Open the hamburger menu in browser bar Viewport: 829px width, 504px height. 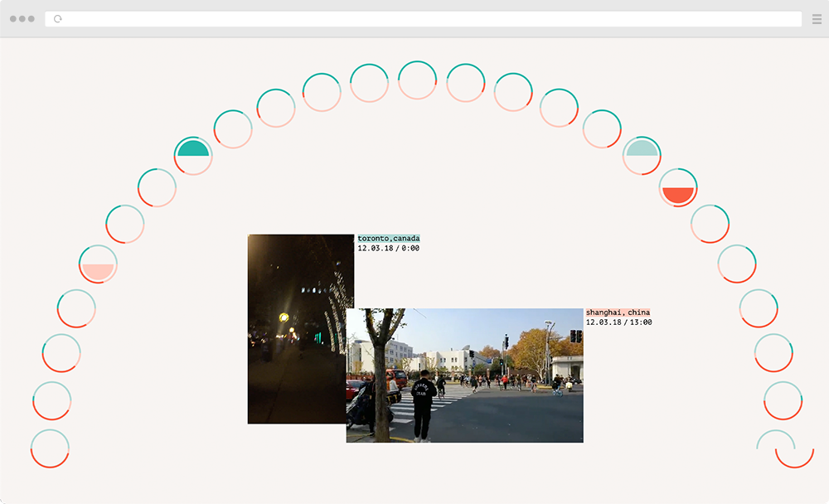tap(817, 19)
